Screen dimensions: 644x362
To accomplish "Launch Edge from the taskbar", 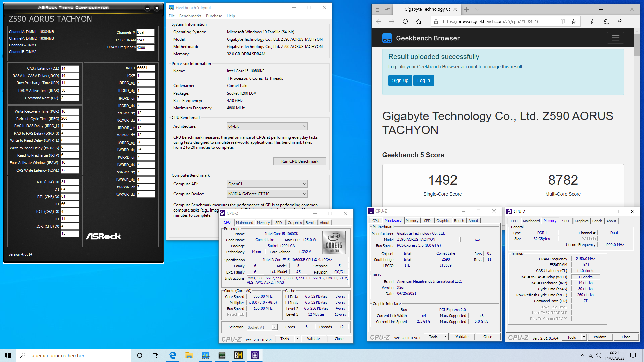I will point(173,355).
